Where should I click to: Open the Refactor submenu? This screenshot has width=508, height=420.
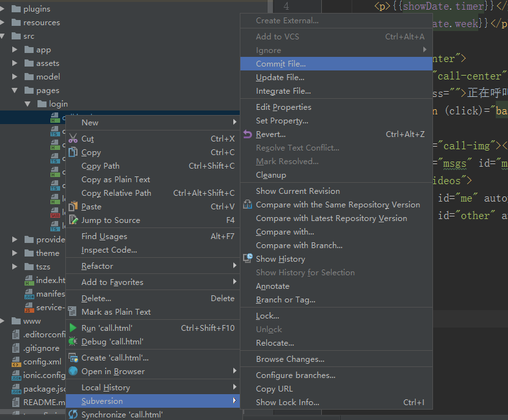(153, 266)
